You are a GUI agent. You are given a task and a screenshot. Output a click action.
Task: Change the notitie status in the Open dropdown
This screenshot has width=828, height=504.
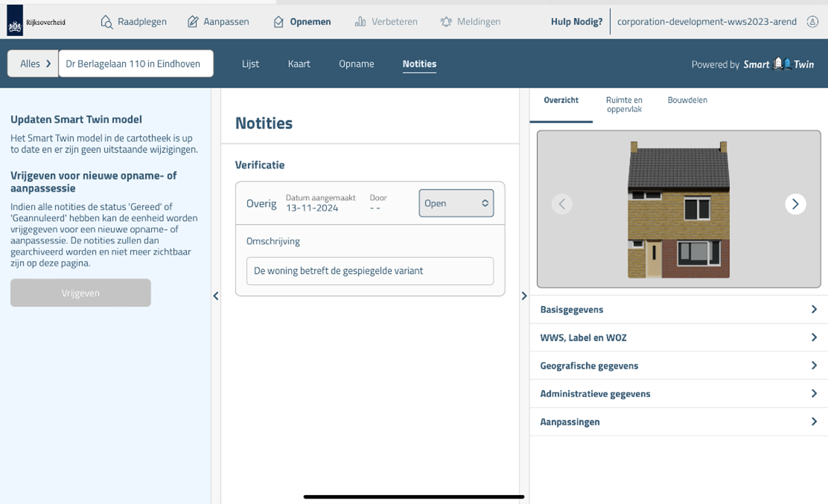pyautogui.click(x=455, y=203)
